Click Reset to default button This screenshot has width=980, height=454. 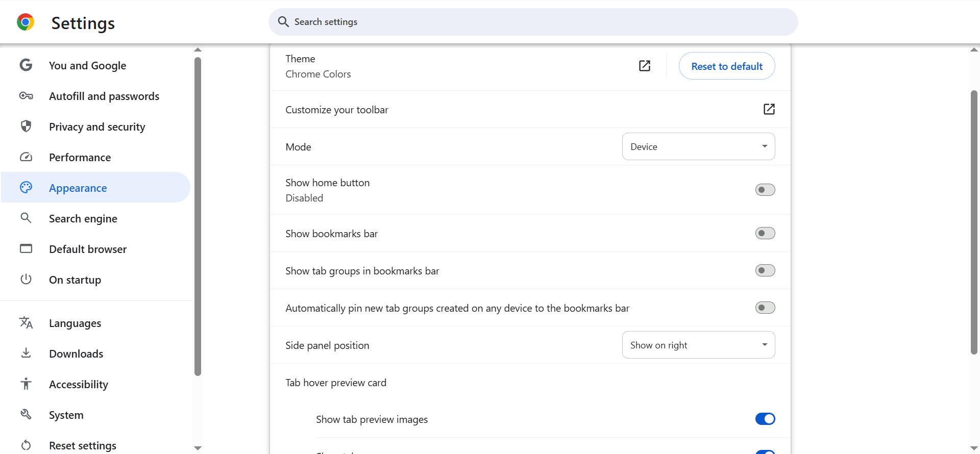(726, 66)
